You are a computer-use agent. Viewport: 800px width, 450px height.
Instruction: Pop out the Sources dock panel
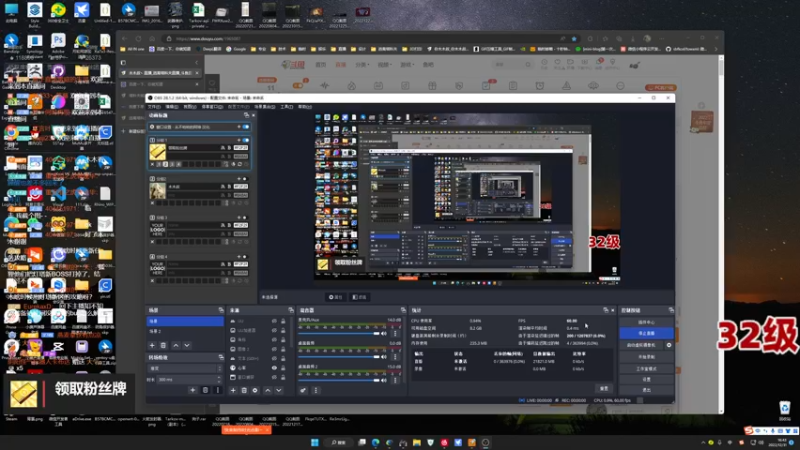[x=291, y=310]
